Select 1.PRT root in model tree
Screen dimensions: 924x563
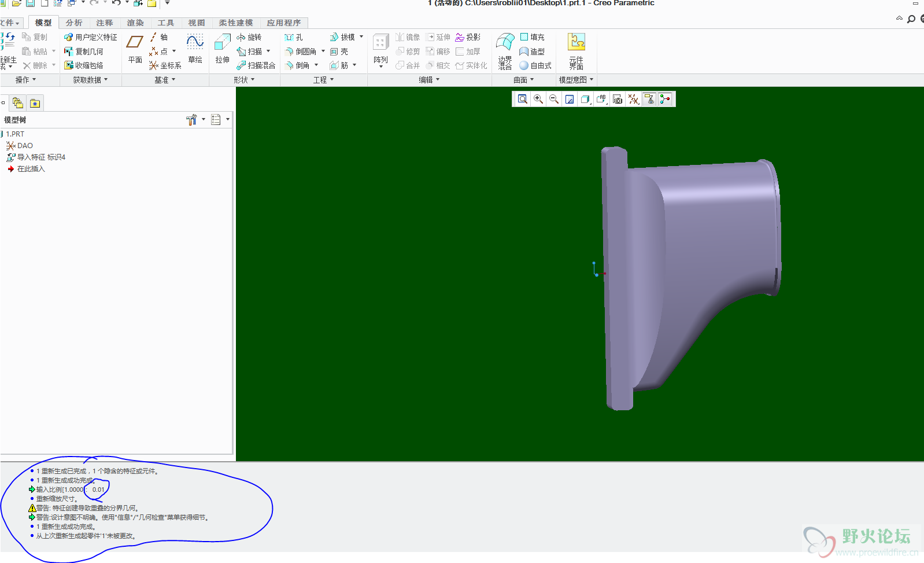click(15, 134)
